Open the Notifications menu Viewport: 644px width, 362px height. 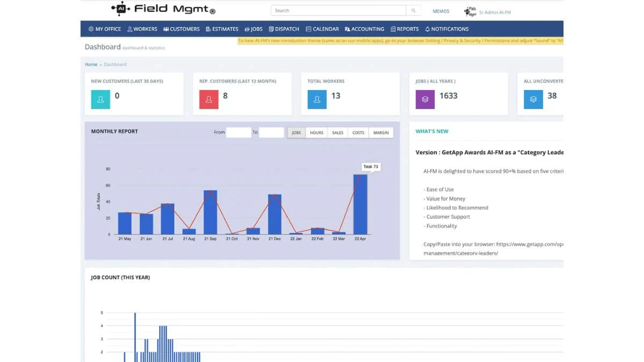[447, 29]
